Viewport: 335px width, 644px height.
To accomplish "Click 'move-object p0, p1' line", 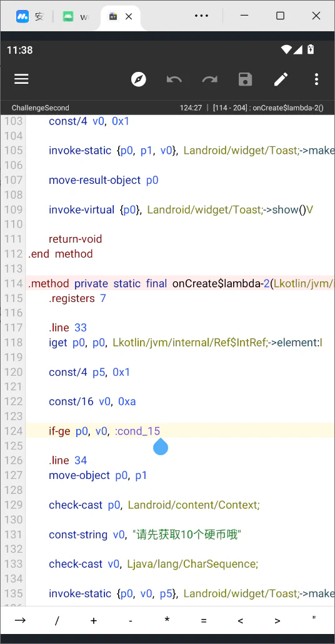I will pyautogui.click(x=97, y=475).
